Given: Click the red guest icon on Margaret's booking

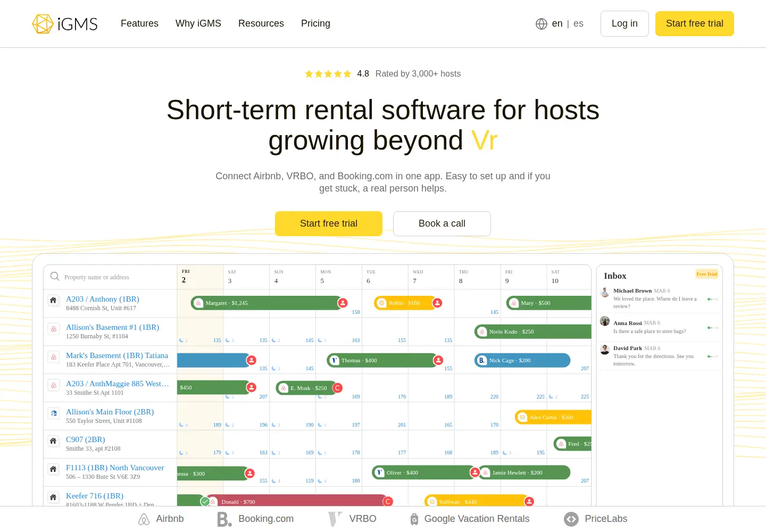Looking at the screenshot, I should (x=343, y=303).
